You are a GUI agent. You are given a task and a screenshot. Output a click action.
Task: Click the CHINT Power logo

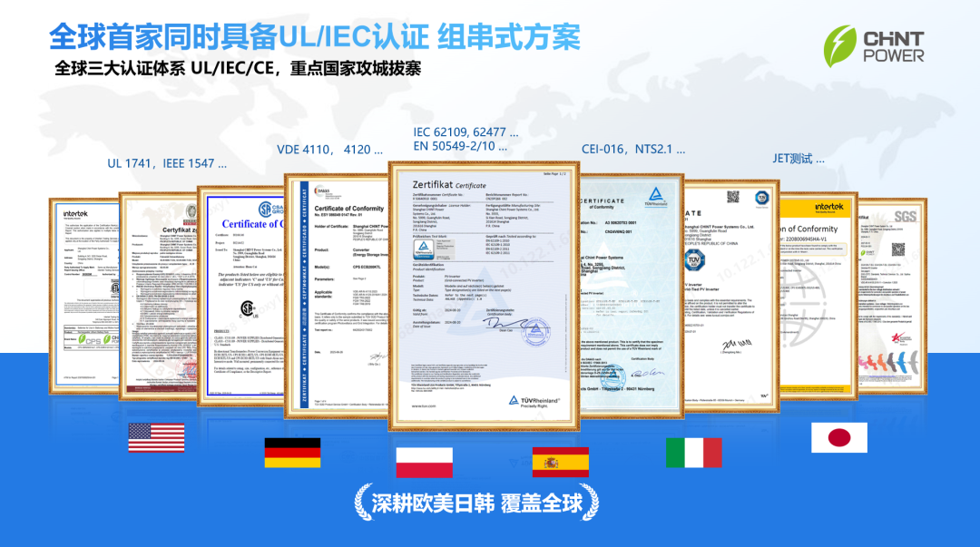tap(876, 41)
